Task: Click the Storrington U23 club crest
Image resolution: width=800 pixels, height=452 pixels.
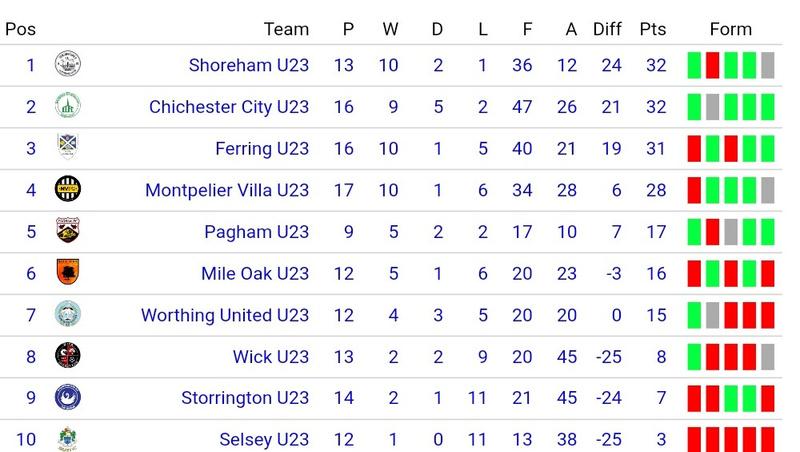Action: (68, 398)
